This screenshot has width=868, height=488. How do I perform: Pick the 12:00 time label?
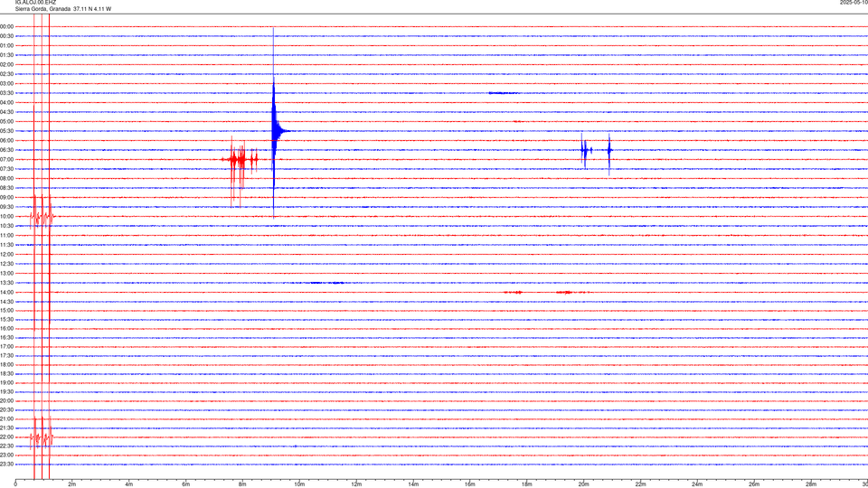[7, 255]
